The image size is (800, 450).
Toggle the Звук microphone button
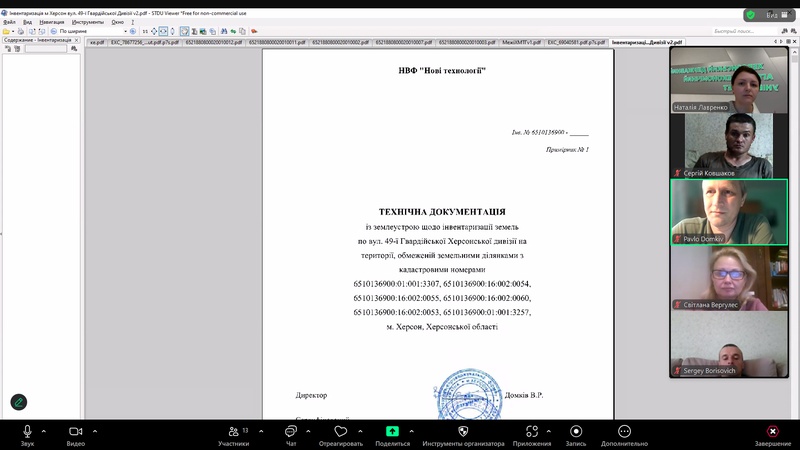click(x=28, y=435)
